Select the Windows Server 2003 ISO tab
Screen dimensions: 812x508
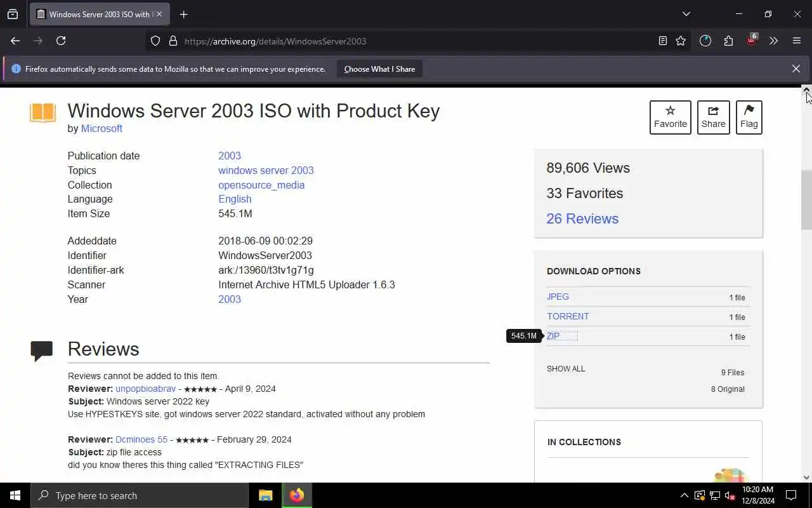coord(98,14)
